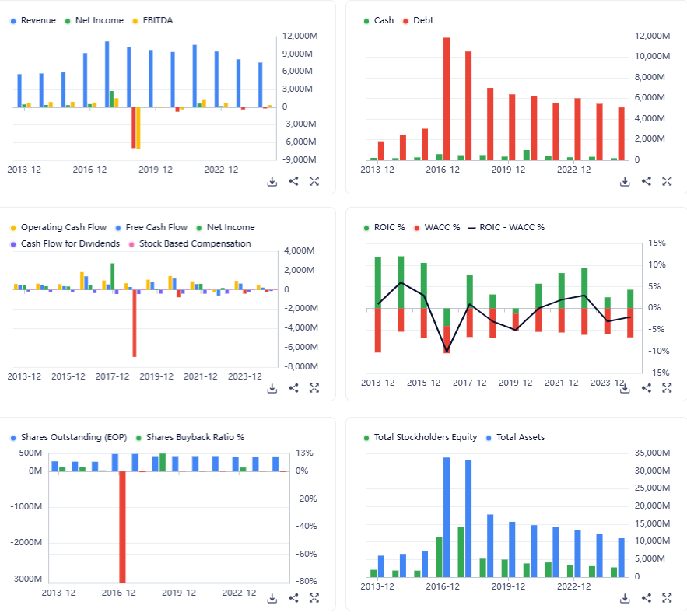Toggle ROIC - WACC % line series
Viewport: 687px width, 616px height.
506,227
